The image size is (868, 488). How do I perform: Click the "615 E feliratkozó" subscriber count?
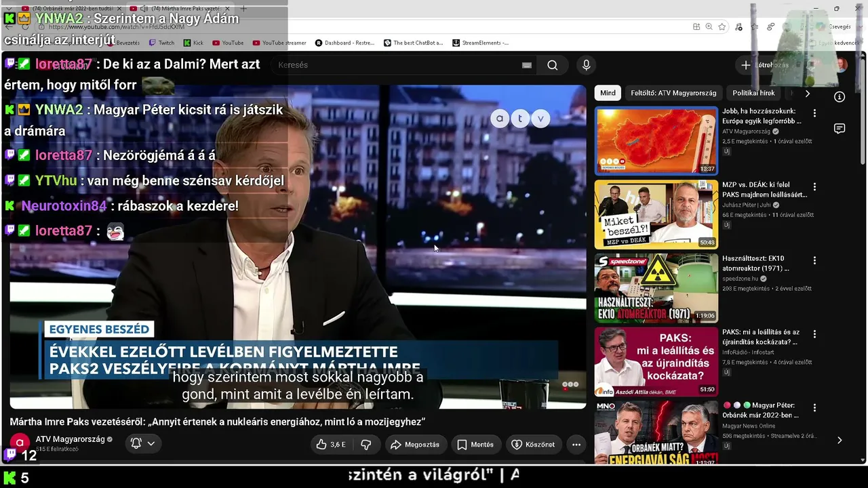point(57,449)
